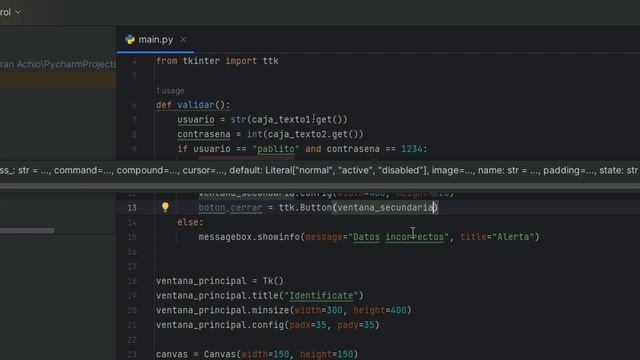Screen dimensions: 640x360
Task: Click the text 'ventana_secundaria' on line 13
Action: pos(385,207)
